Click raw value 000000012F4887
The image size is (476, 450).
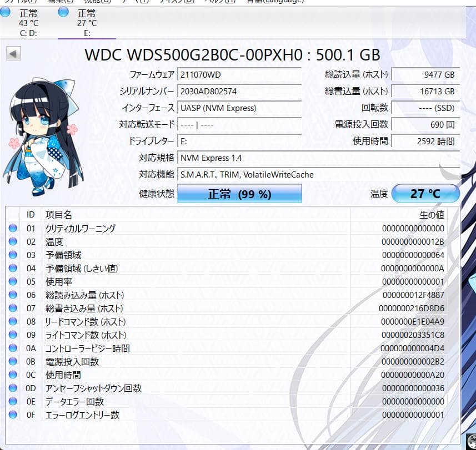point(413,295)
